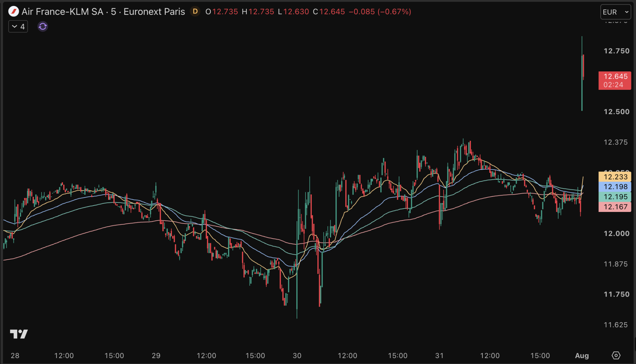The height and width of the screenshot is (364, 636).
Task: Click the 11.625 price axis label
Action: [x=616, y=325]
